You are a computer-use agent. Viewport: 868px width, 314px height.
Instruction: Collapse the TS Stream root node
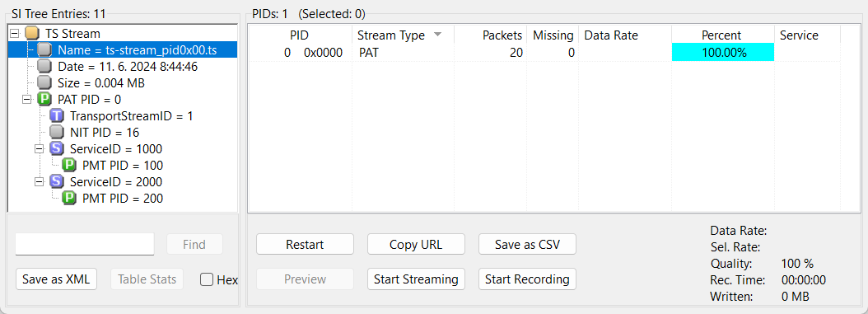(15, 34)
